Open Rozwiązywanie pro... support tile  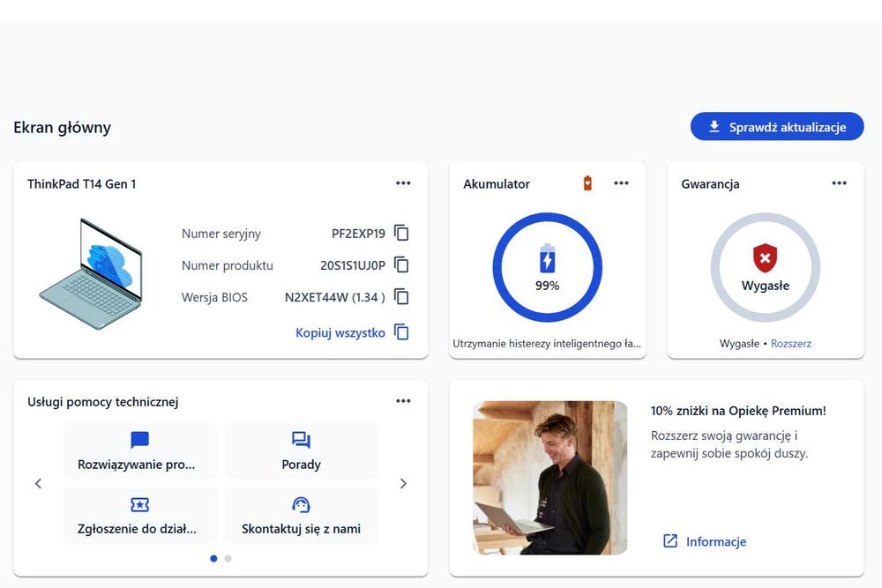pyautogui.click(x=139, y=450)
